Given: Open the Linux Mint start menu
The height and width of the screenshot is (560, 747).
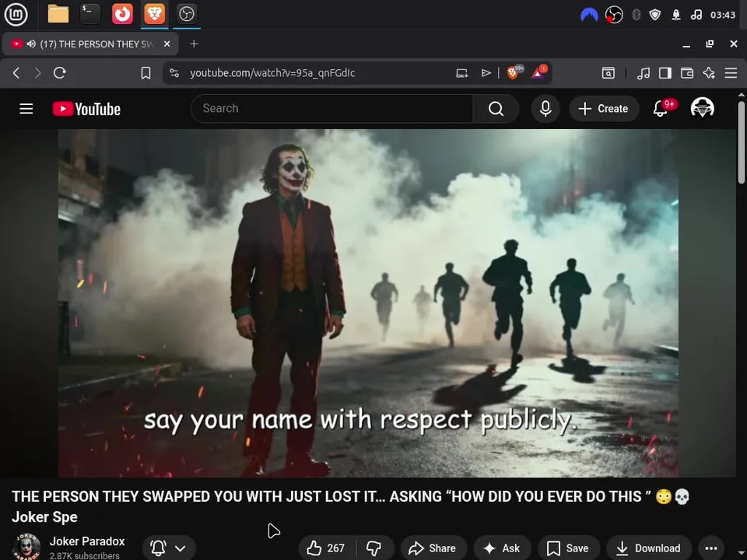Looking at the screenshot, I should point(16,14).
